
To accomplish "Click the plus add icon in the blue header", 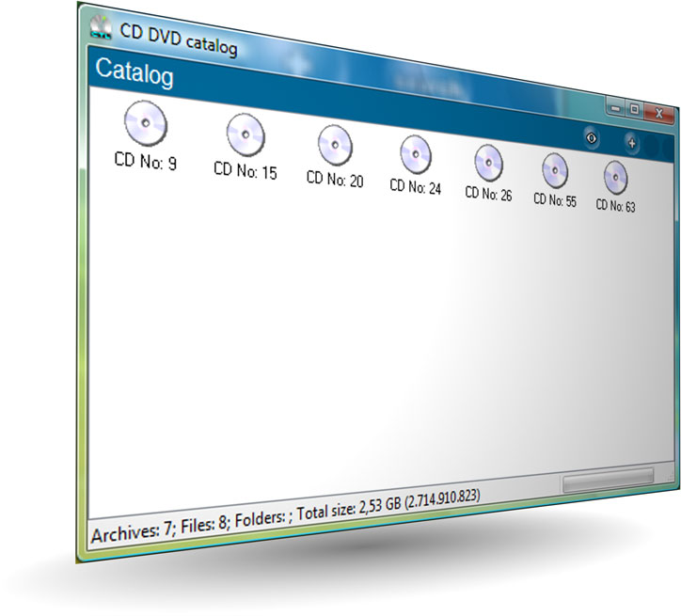I will pyautogui.click(x=632, y=143).
